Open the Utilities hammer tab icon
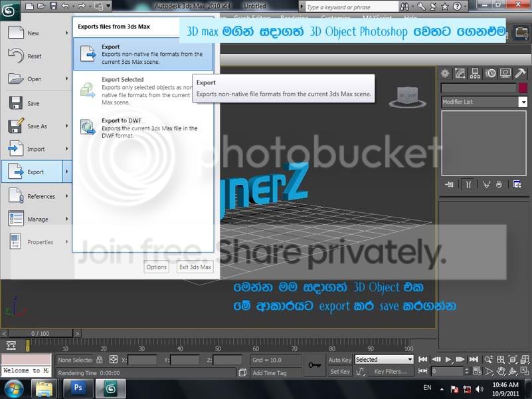The width and height of the screenshot is (532, 399). pyautogui.click(x=520, y=73)
